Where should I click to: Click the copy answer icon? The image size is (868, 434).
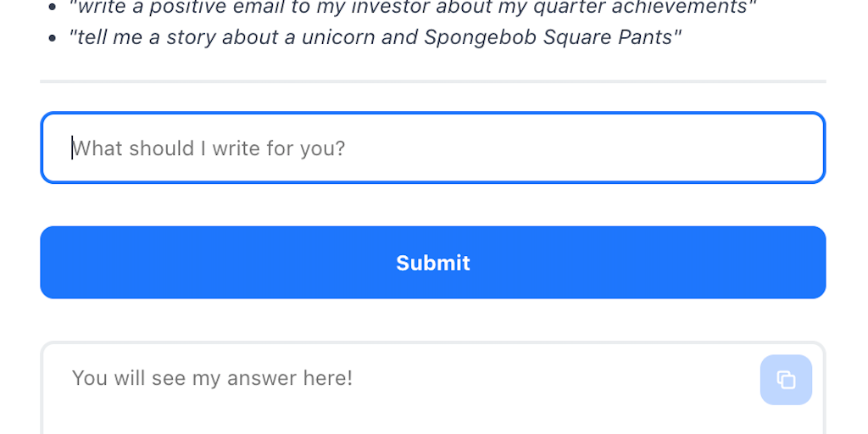point(786,380)
